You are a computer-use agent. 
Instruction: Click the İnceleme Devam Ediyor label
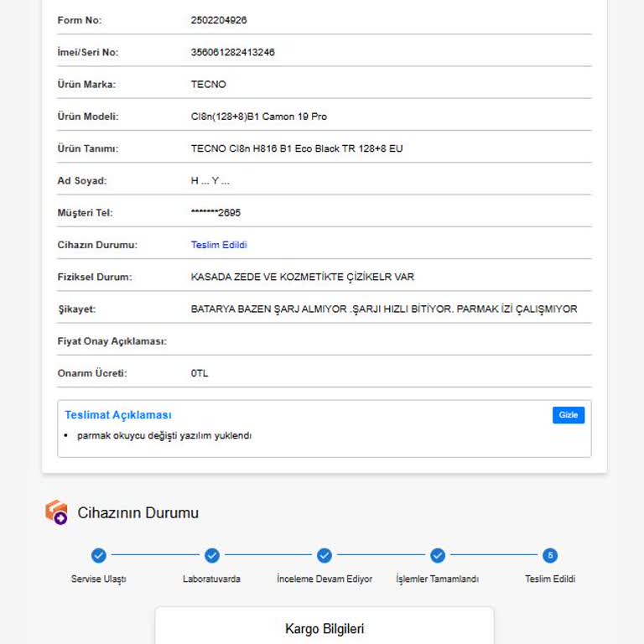[x=325, y=579]
